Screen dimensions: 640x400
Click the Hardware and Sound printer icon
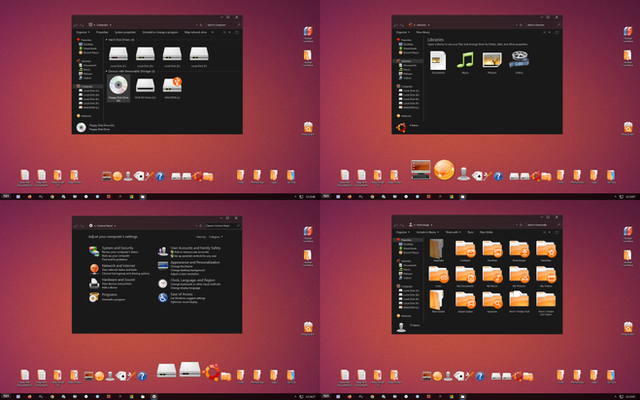(x=93, y=283)
